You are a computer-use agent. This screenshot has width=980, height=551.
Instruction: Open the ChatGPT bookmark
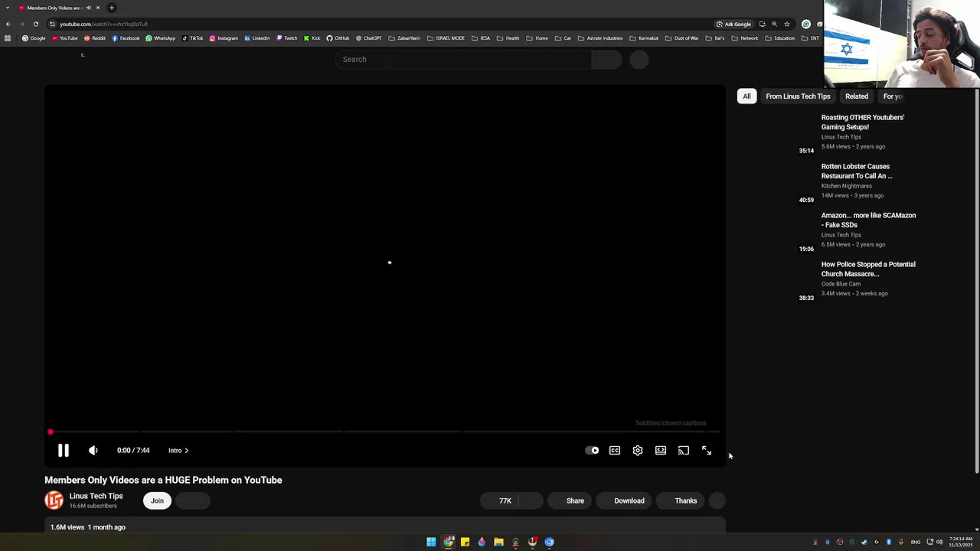(369, 38)
